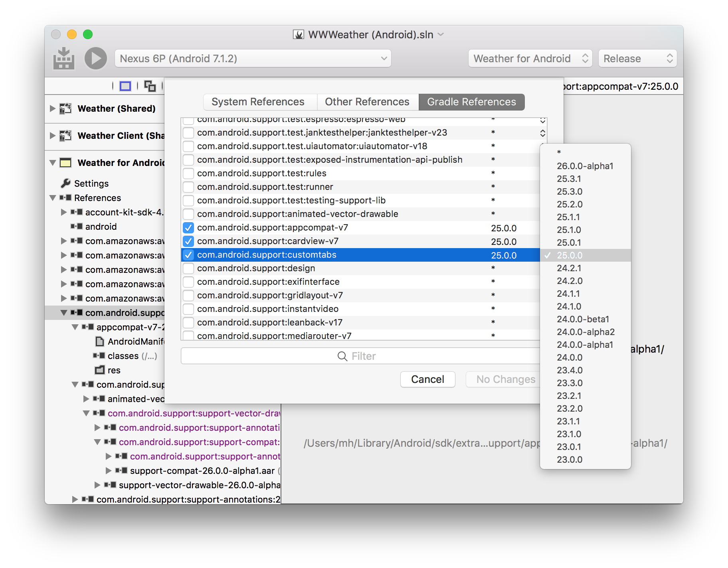Select the wildcard * version entry
Image resolution: width=728 pixels, height=568 pixels.
[585, 152]
